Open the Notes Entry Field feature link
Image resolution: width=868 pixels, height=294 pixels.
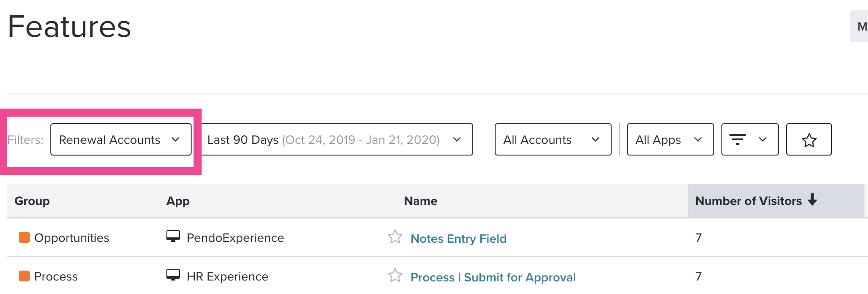[458, 239]
